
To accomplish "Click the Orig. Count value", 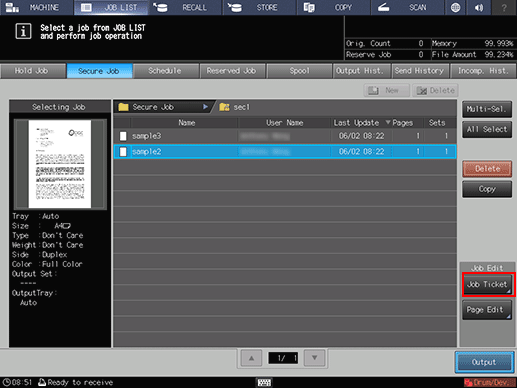I will 421,44.
